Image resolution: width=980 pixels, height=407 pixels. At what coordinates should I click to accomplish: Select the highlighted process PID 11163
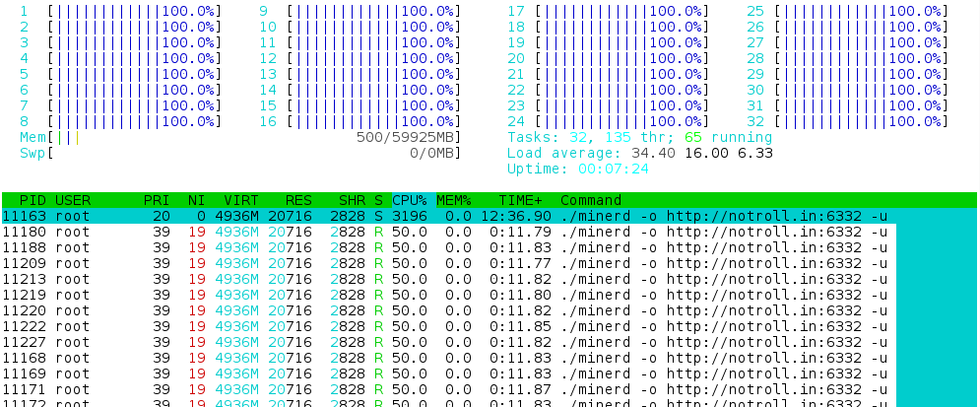tap(489, 217)
